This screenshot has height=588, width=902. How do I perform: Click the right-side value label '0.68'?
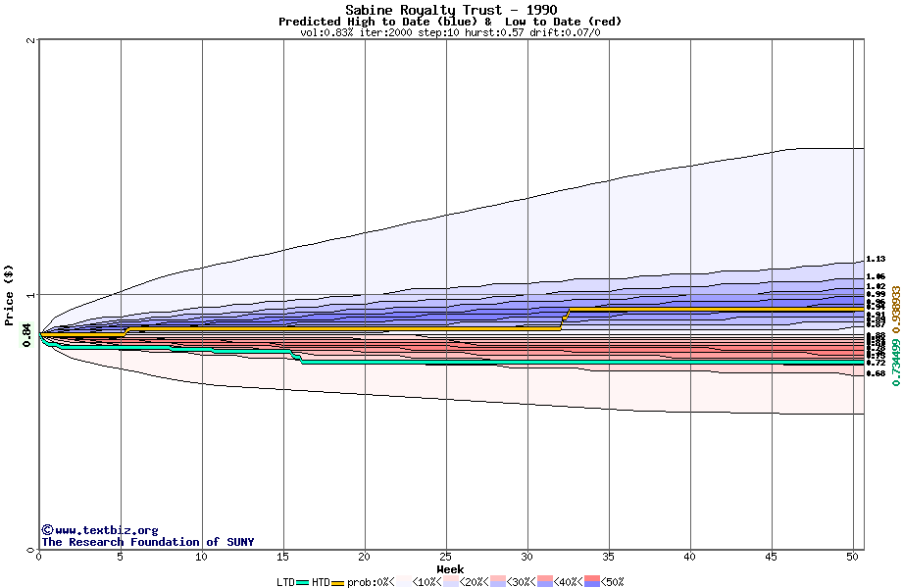coord(876,373)
